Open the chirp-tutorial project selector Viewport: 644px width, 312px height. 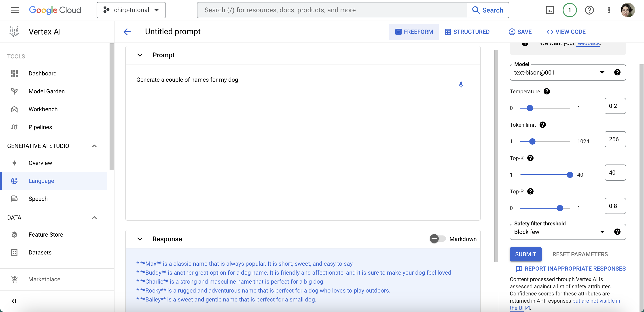(131, 10)
